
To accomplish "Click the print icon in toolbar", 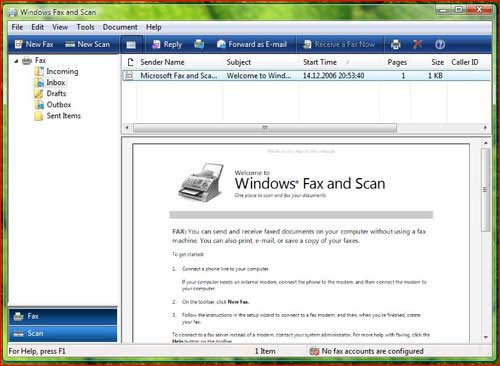I will [x=396, y=44].
